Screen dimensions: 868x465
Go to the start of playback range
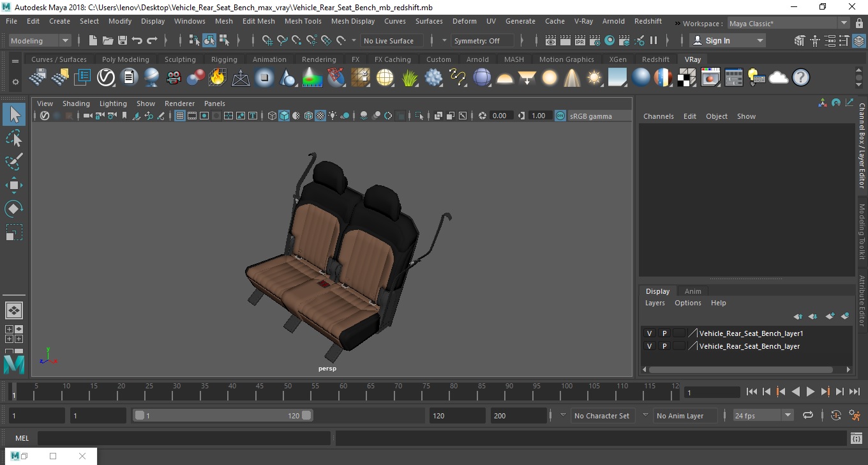[751, 392]
